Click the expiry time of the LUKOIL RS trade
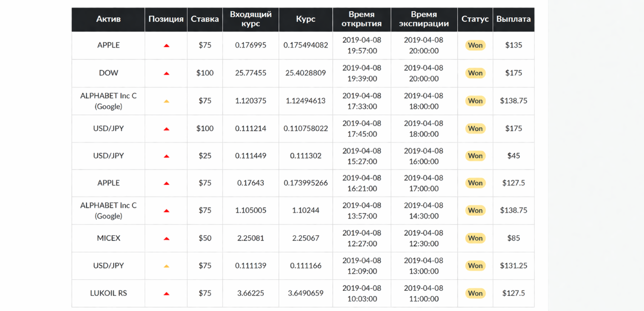Viewport: 644px width, 311px height. pyautogui.click(x=423, y=293)
